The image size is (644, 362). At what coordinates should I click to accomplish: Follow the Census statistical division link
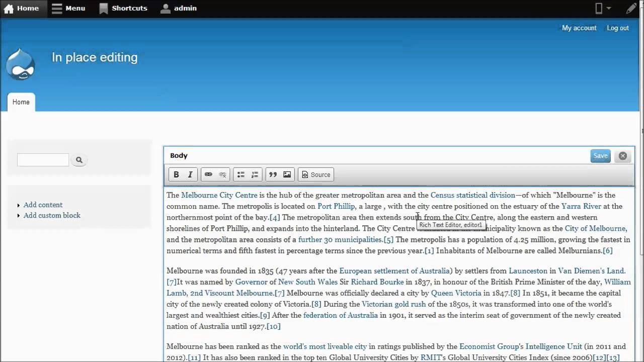pos(473,195)
